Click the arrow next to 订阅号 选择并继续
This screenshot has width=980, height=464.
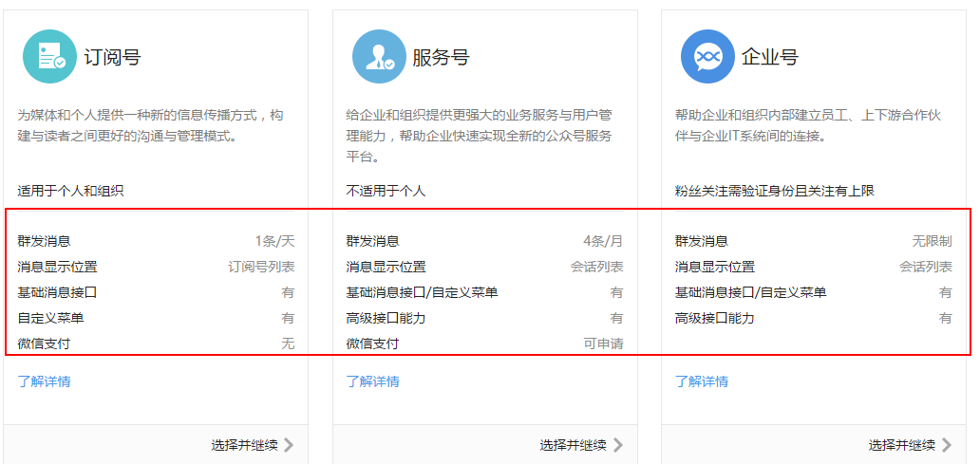289,445
